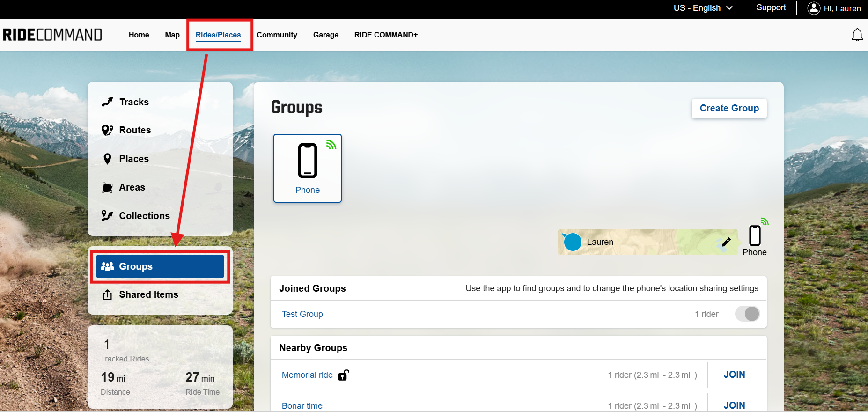Click the blue Lauren avatar circle

pos(572,242)
